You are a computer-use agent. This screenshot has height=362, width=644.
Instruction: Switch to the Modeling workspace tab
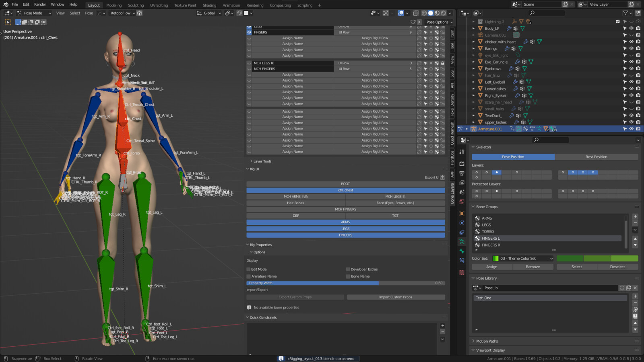pos(114,5)
